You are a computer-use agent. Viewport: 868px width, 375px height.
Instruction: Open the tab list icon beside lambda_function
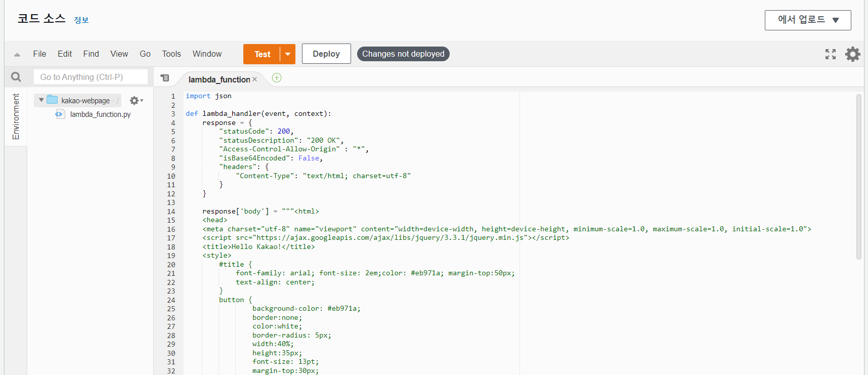click(x=164, y=78)
